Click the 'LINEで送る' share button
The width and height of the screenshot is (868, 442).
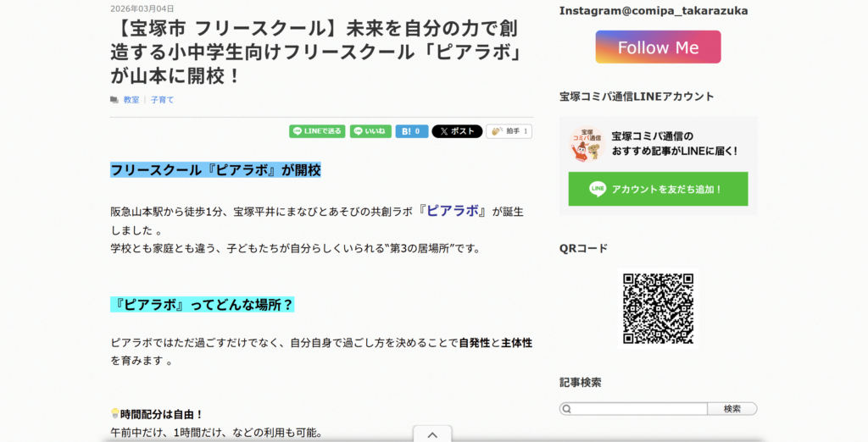point(317,131)
